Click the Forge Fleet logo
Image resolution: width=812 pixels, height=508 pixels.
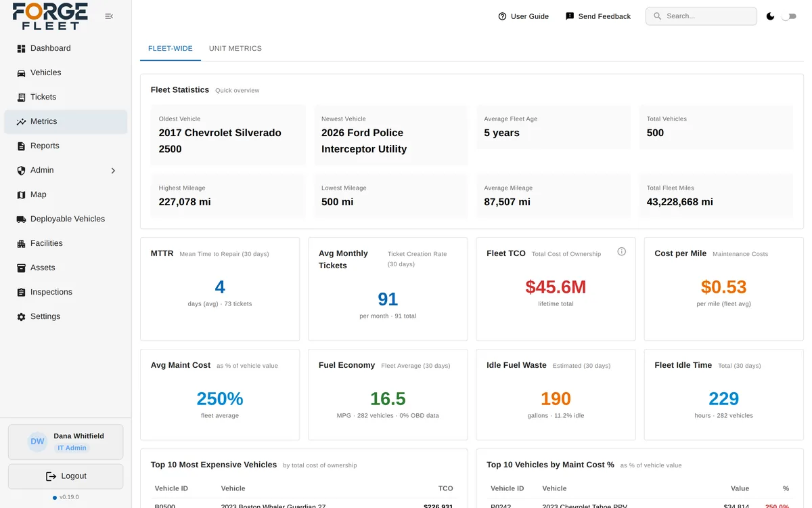coord(50,16)
